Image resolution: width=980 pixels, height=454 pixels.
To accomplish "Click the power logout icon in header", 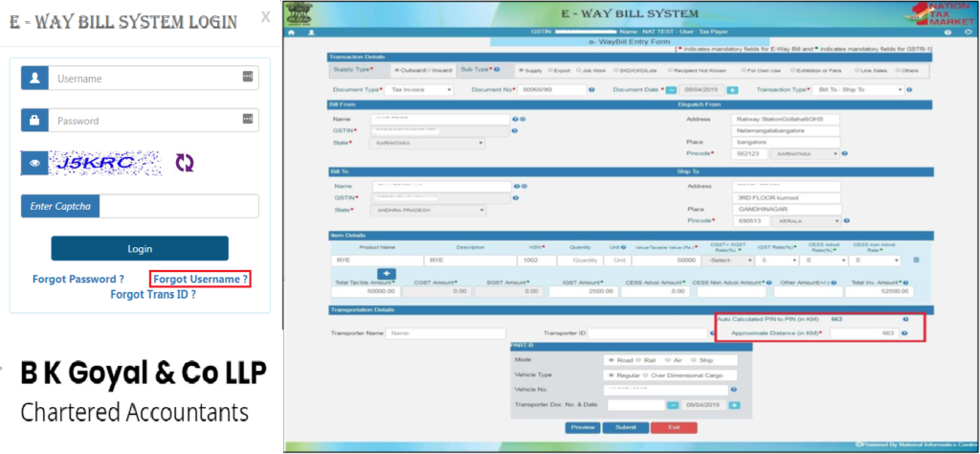I will [x=969, y=32].
